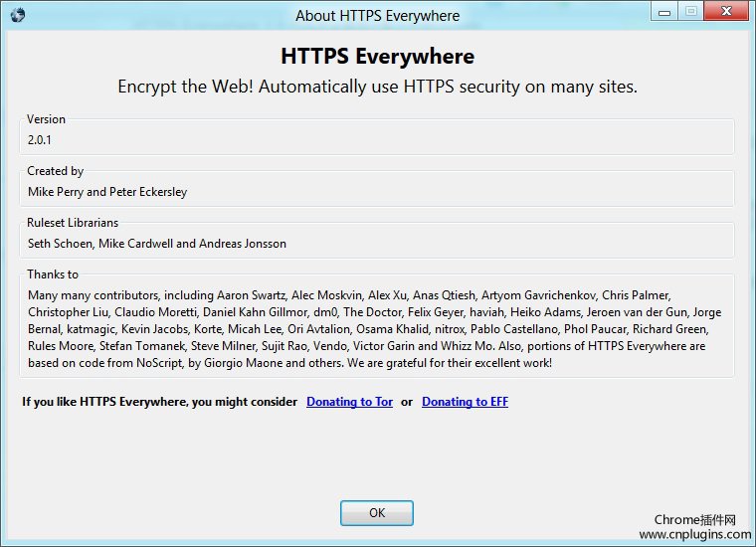Screen dimensions: 756x547
Task: Click the Ruleset Librarians group label
Action: click(73, 223)
